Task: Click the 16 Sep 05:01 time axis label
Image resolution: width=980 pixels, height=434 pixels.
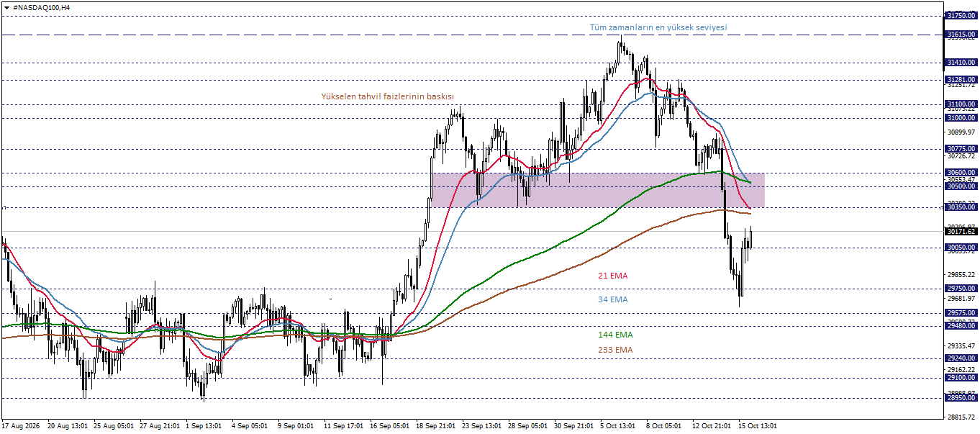Action: [x=389, y=426]
